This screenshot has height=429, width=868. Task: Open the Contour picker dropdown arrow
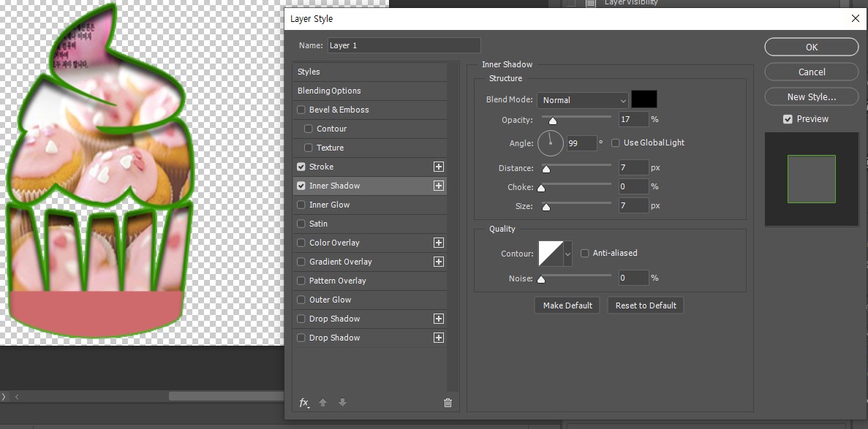tap(567, 254)
